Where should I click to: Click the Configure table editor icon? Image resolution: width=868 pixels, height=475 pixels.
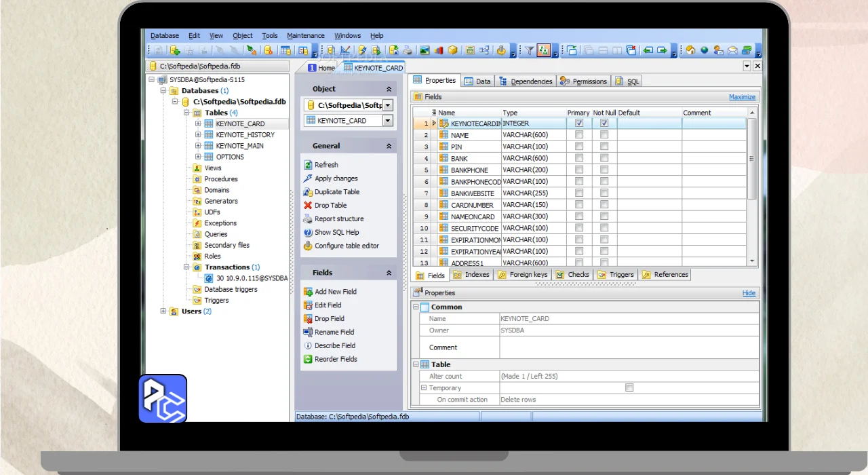point(308,246)
